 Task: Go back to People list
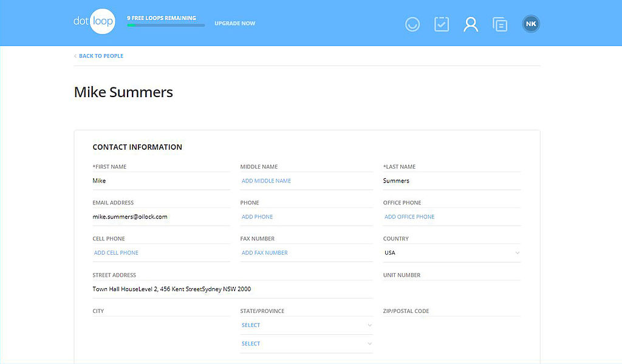tap(101, 56)
